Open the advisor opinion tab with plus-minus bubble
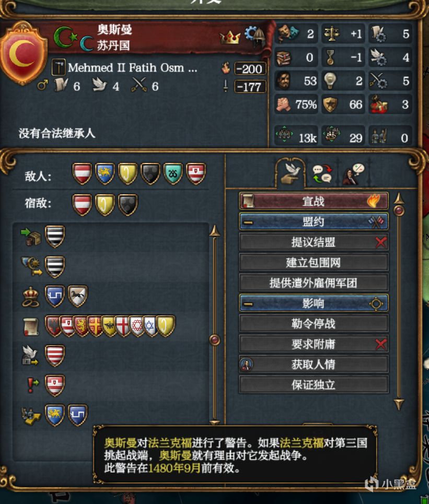429x504 pixels. (353, 174)
